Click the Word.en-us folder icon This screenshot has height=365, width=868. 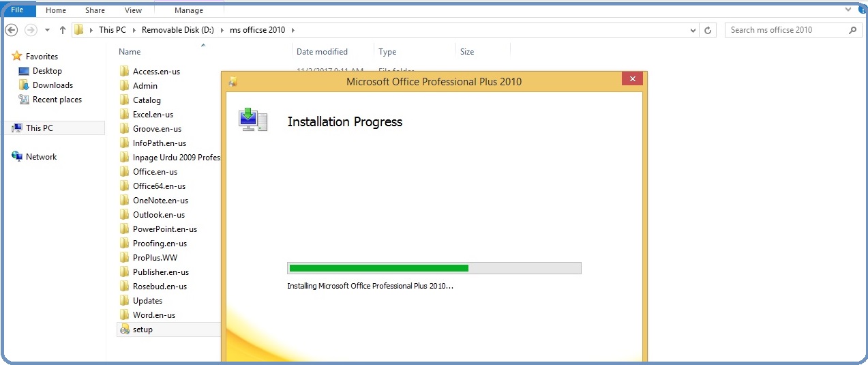point(124,315)
